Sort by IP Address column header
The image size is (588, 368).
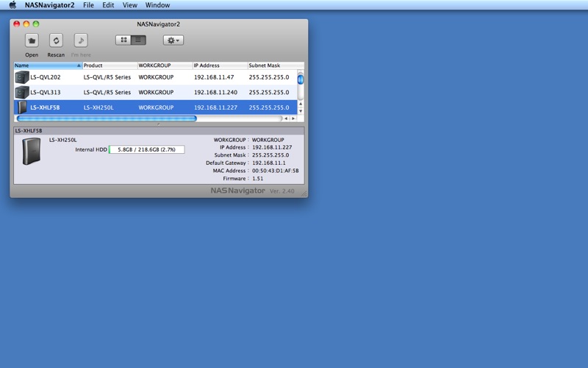point(218,66)
